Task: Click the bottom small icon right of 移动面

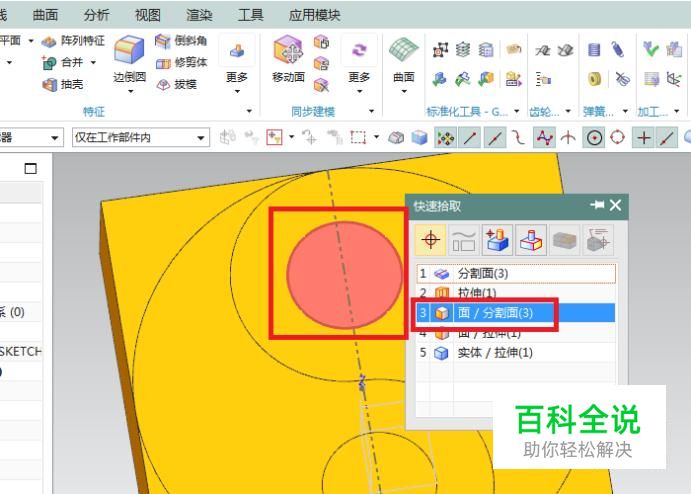Action: (x=321, y=85)
